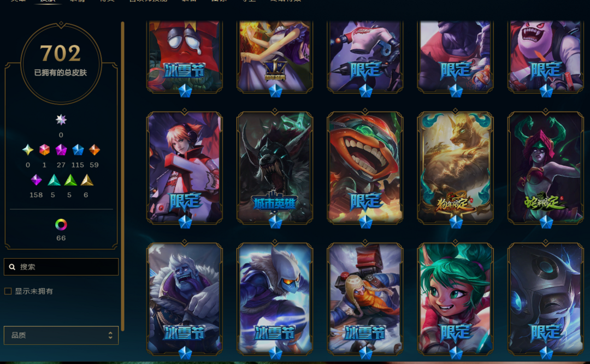Image resolution: width=590 pixels, height=364 pixels.
Task: Select the blue gem icon showing 115
Action: tap(78, 150)
